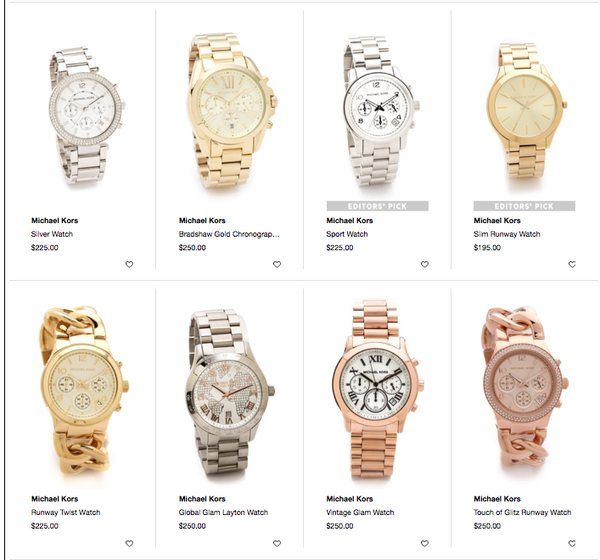
Task: Favorite the Silver Watch with heart icon
Action: (129, 264)
